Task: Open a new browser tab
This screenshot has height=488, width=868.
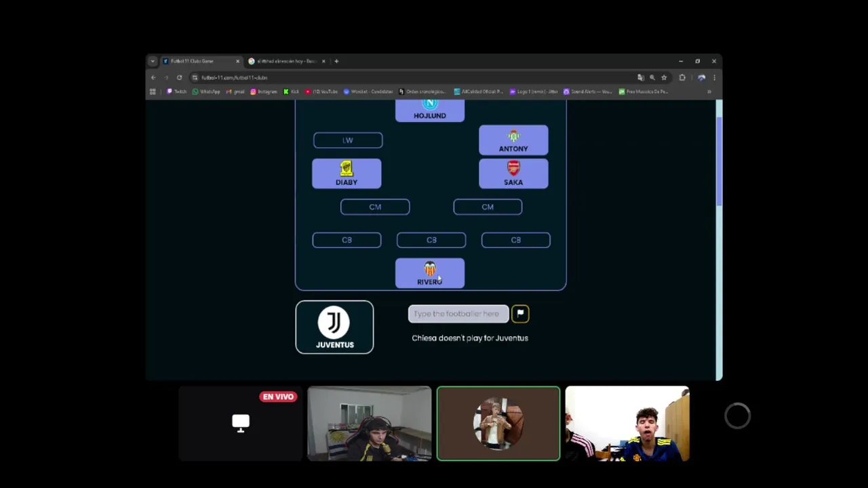Action: (336, 61)
